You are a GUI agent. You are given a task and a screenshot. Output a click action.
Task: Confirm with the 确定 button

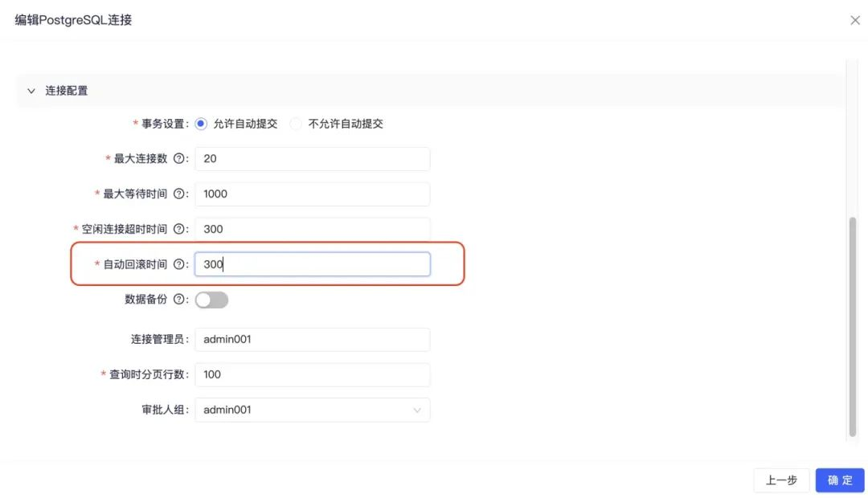pyautogui.click(x=840, y=480)
